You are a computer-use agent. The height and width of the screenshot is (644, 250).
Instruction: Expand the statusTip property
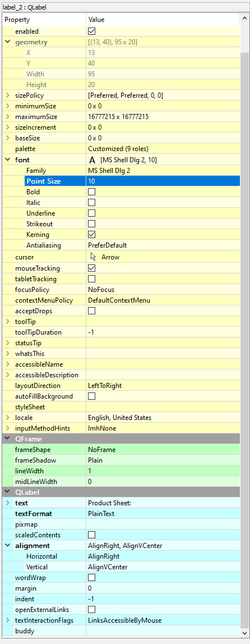(x=8, y=343)
